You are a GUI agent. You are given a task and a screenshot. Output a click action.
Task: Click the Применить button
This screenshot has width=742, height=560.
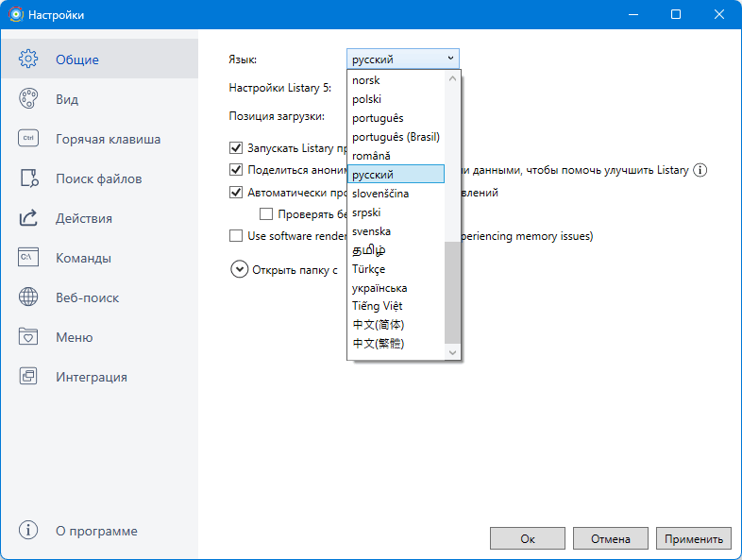(693, 538)
